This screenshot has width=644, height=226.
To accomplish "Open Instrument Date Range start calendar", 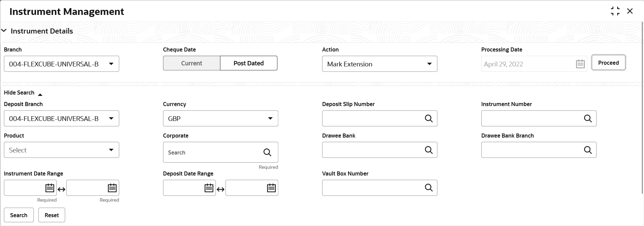I will tap(49, 188).
